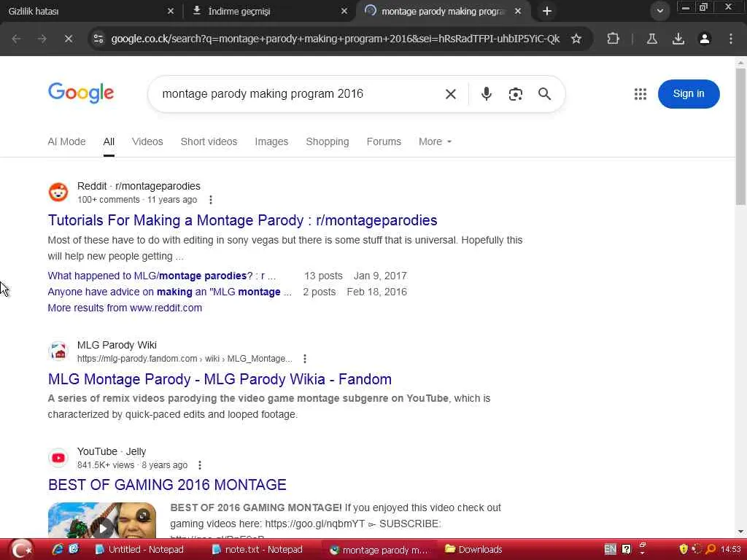Open Chrome three-dot menu
This screenshot has width=747, height=560.
pyautogui.click(x=730, y=39)
